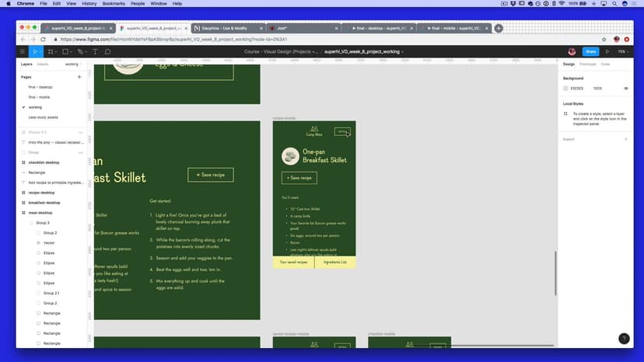Open the 70% zoom level dropdown
This screenshot has width=644, height=362.
622,52
